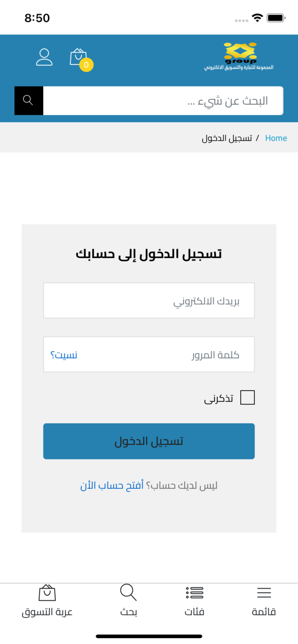
Task: Select the group company logo
Action: 240,55
